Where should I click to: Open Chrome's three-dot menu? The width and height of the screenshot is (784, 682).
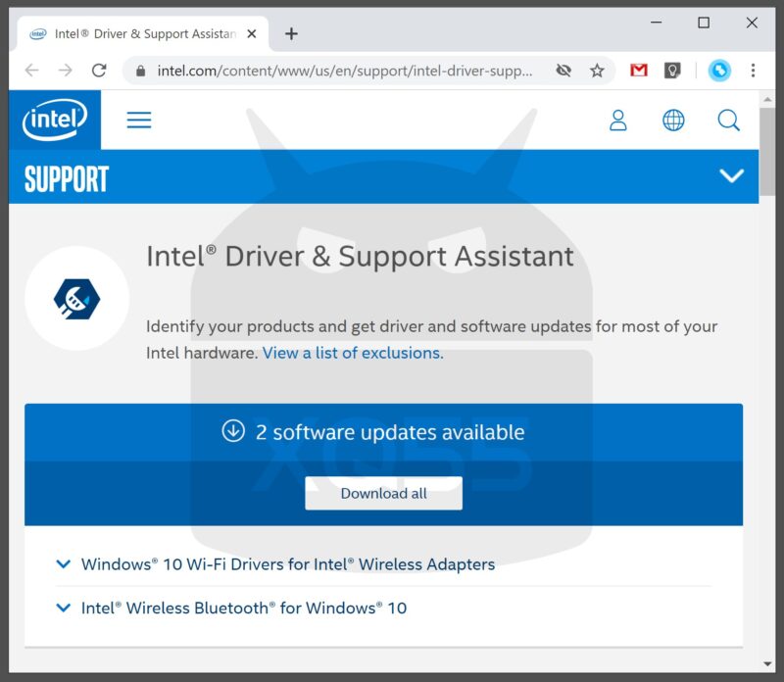click(x=753, y=71)
